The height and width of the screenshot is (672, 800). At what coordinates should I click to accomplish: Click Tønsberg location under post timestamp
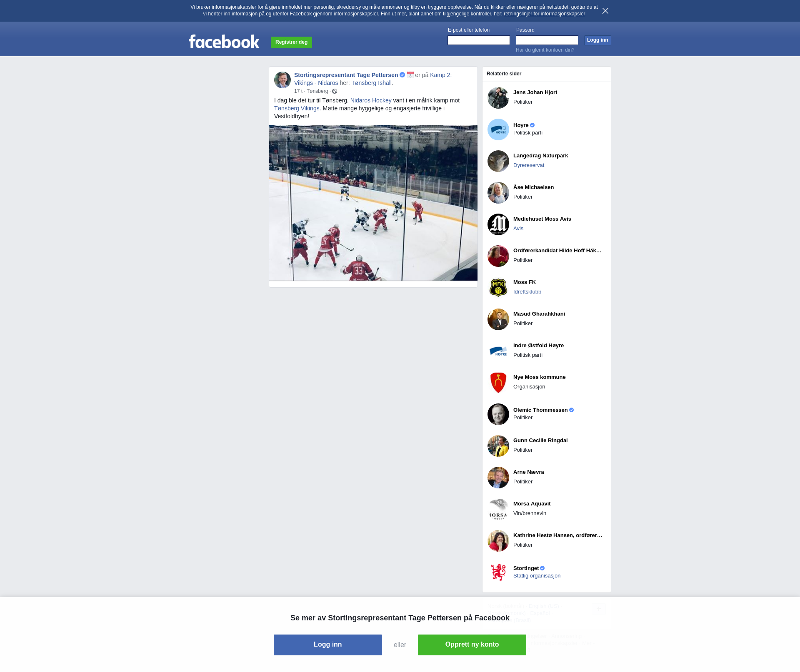point(317,91)
